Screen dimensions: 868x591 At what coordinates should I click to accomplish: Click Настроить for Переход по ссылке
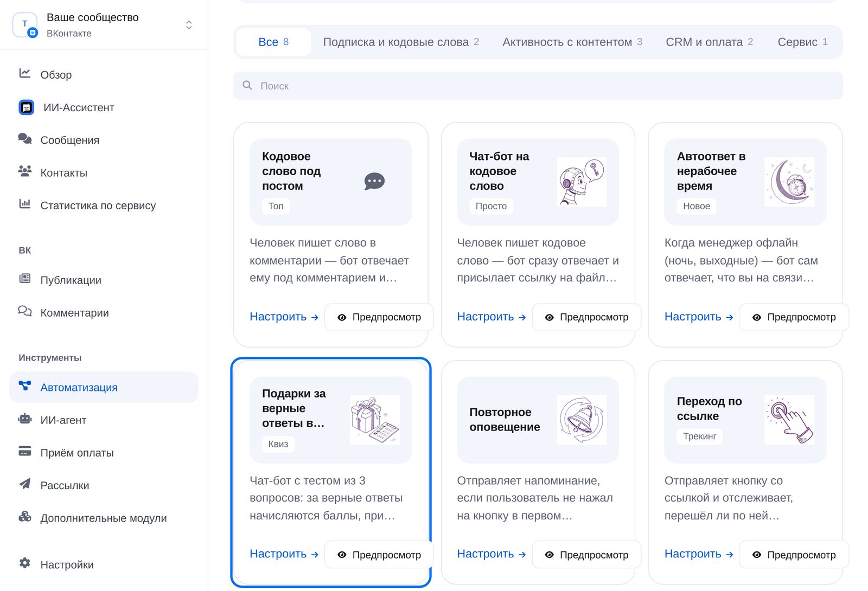click(699, 554)
